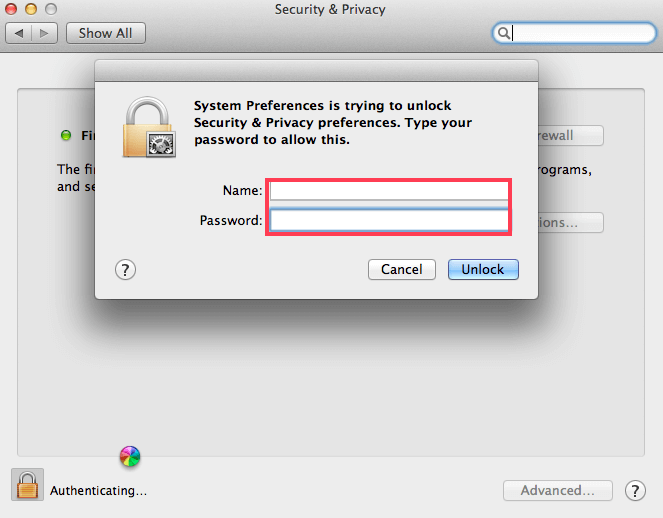Click the lock icon beside Authenticating
This screenshot has height=518, width=663.
(x=27, y=485)
